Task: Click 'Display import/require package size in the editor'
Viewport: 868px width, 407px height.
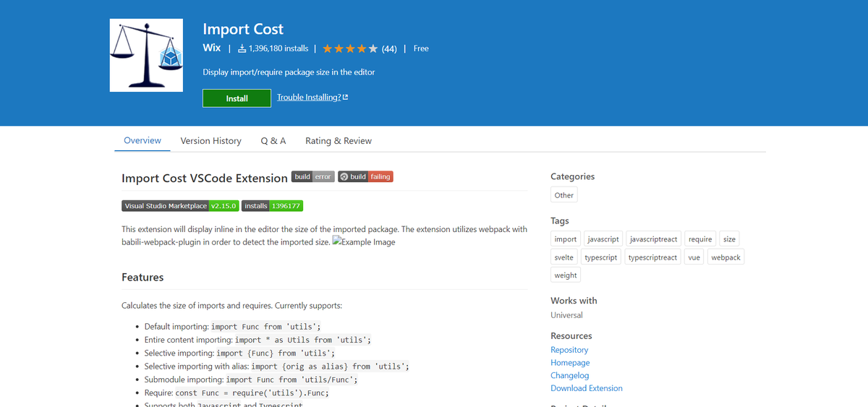Action: tap(289, 72)
